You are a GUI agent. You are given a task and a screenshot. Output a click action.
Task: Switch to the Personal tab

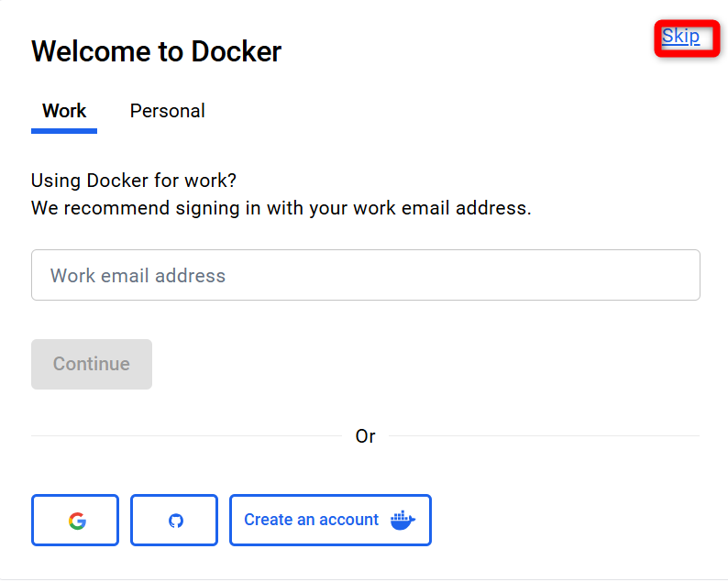(x=167, y=111)
